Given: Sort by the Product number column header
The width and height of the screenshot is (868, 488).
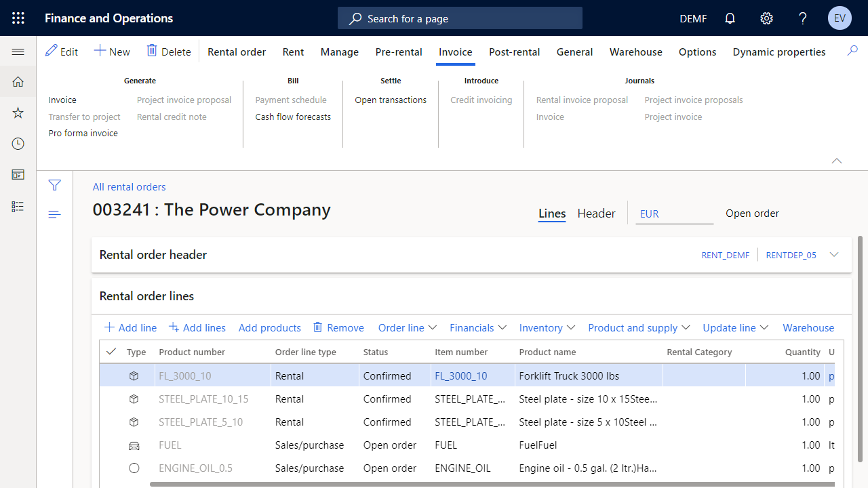Looking at the screenshot, I should click(192, 352).
